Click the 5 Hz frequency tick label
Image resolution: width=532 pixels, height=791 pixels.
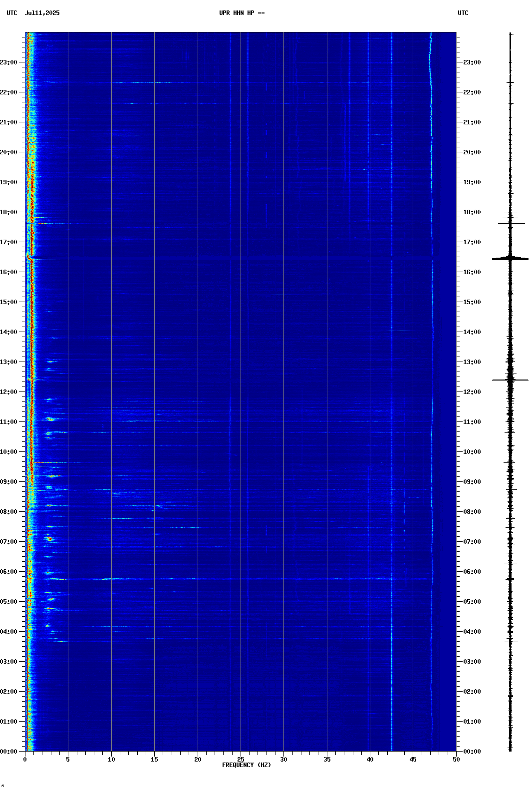click(x=68, y=760)
